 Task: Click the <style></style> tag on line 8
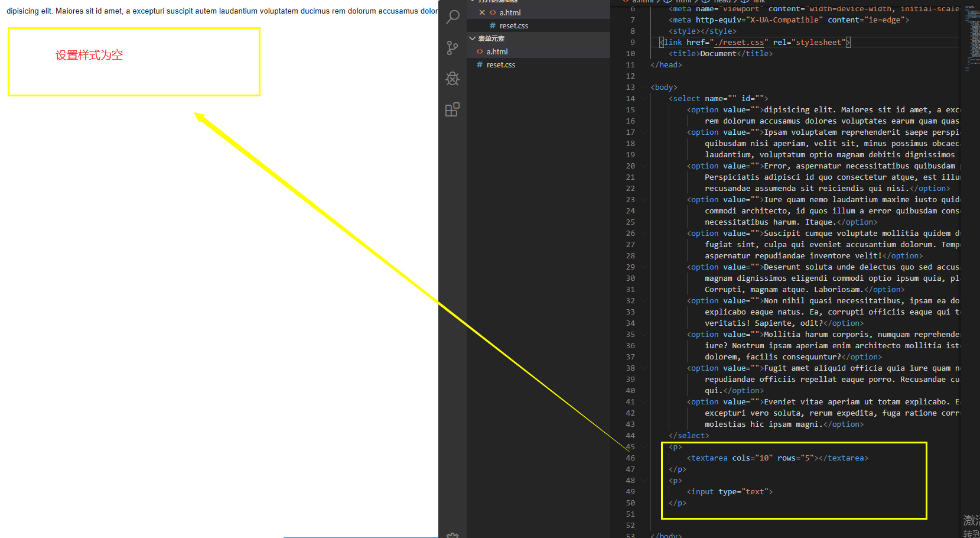[x=702, y=31]
